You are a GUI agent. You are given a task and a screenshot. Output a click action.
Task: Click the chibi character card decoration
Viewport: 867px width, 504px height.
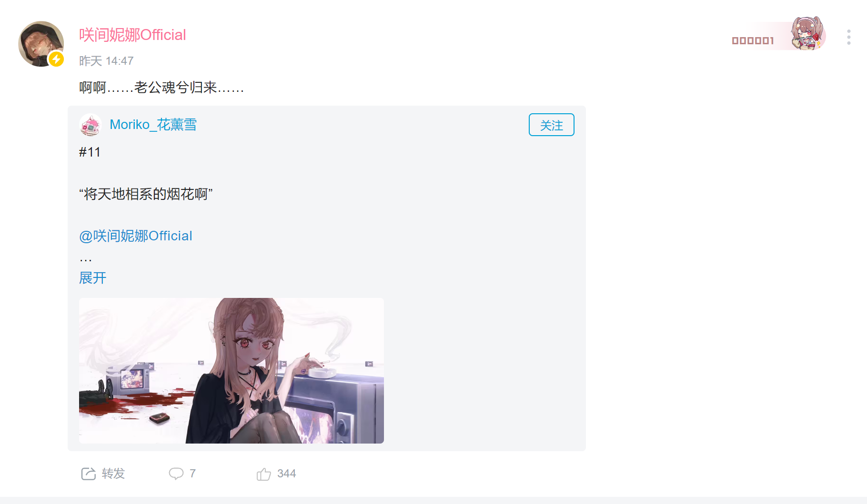click(808, 33)
